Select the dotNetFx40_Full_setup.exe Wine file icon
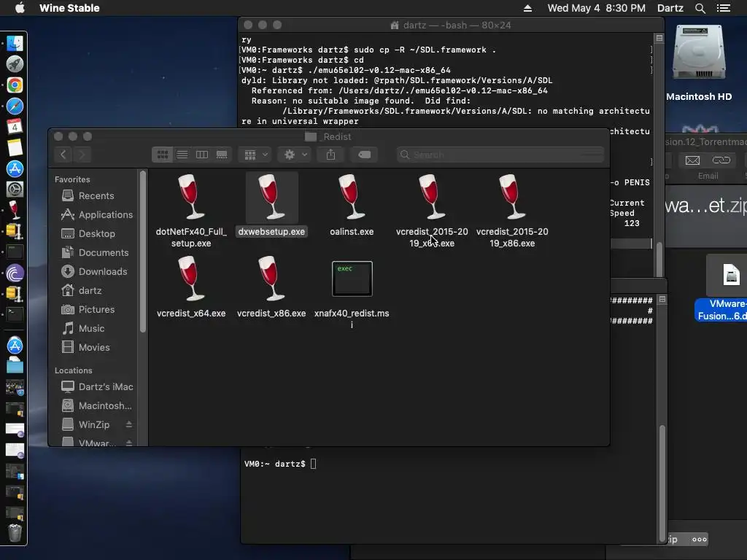 pos(191,197)
